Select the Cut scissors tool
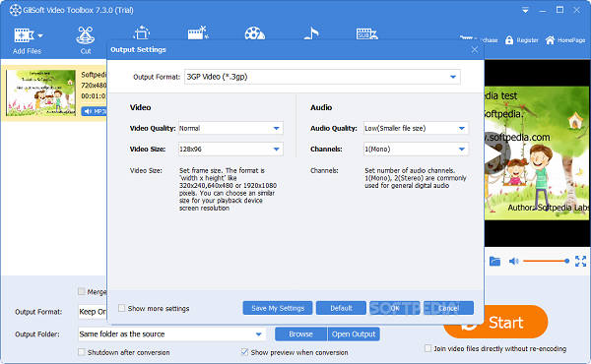Screen dimensions: 591x364 click(x=85, y=35)
